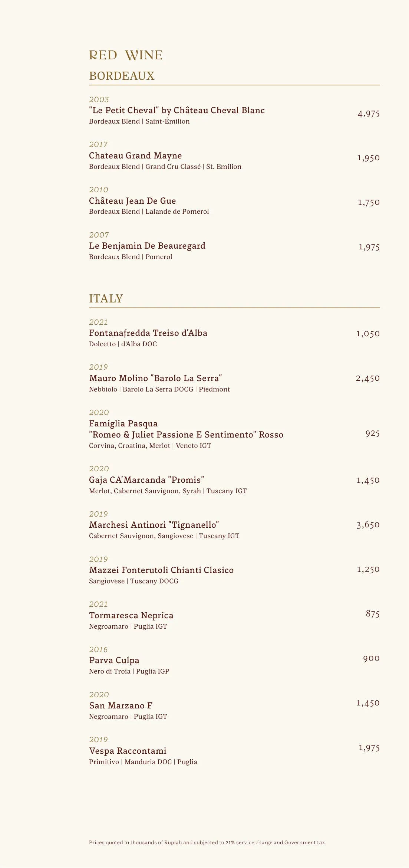Click Château Jean De Gue entry
409x868 pixels.
point(132,201)
